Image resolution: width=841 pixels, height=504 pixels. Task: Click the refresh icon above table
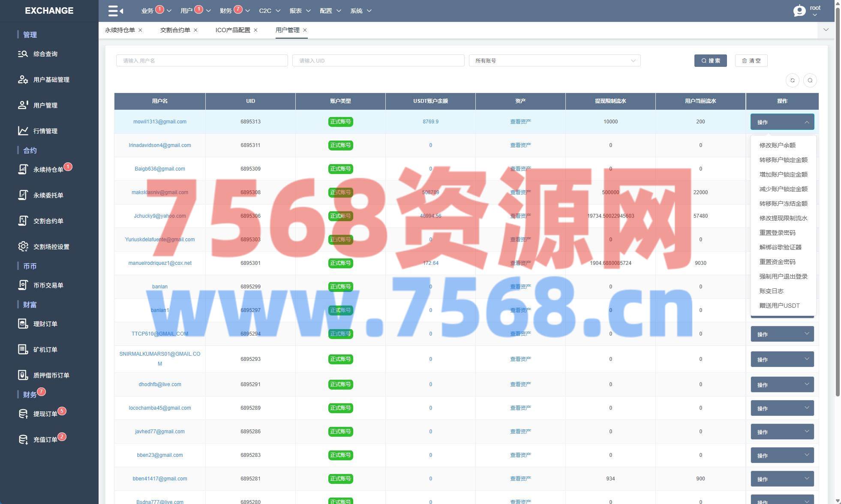tap(792, 80)
